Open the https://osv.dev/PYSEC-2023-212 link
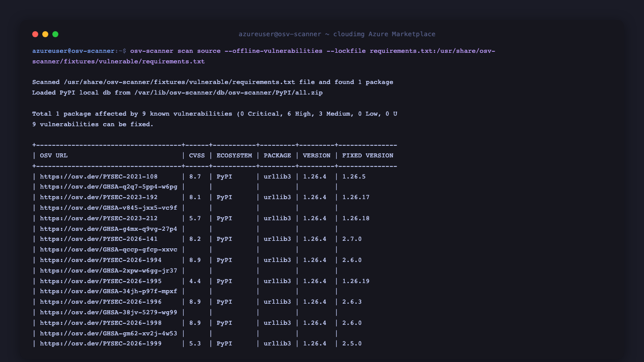This screenshot has width=644, height=362. (x=99, y=218)
